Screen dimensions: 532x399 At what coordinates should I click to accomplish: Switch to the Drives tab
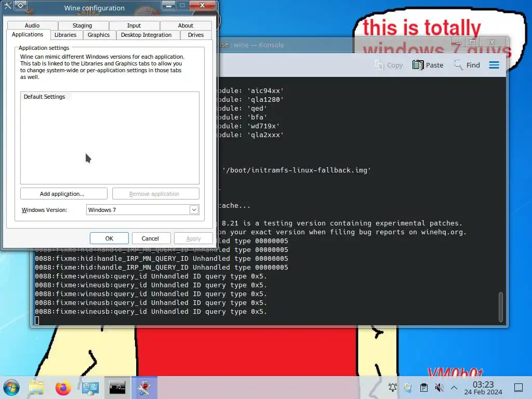(196, 35)
